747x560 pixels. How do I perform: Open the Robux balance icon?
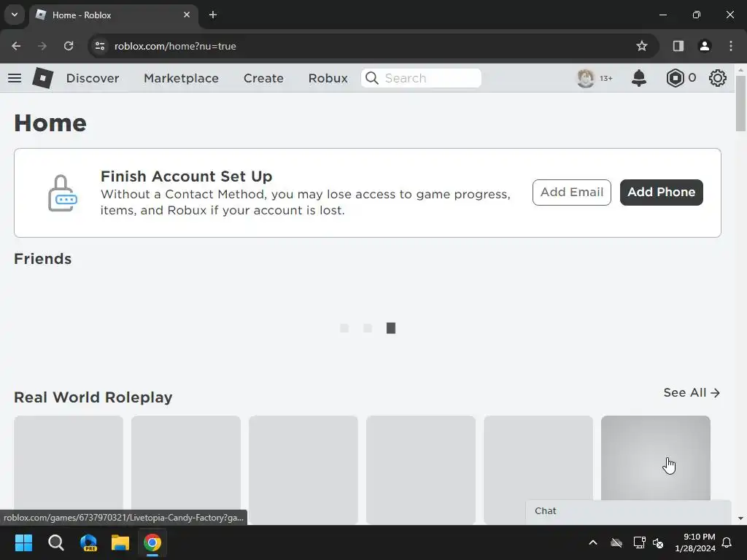[675, 78]
